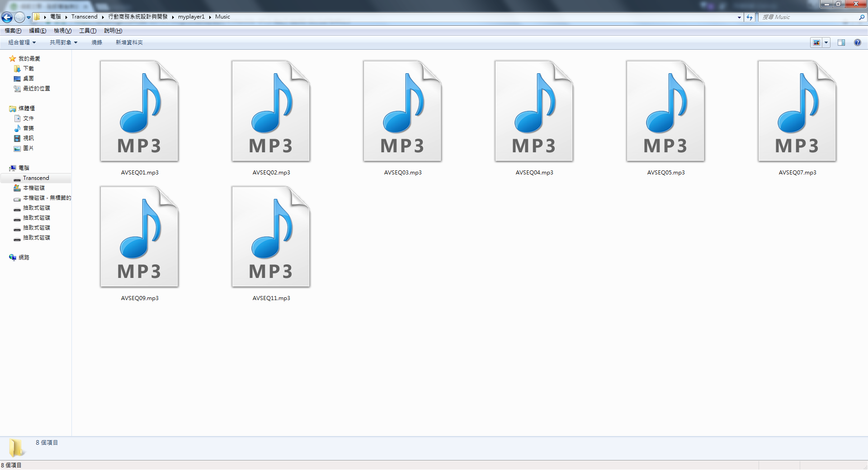Viewport: 868px width, 470px height.
Task: Select the AVSEQ01.mp3 file icon
Action: [139, 112]
